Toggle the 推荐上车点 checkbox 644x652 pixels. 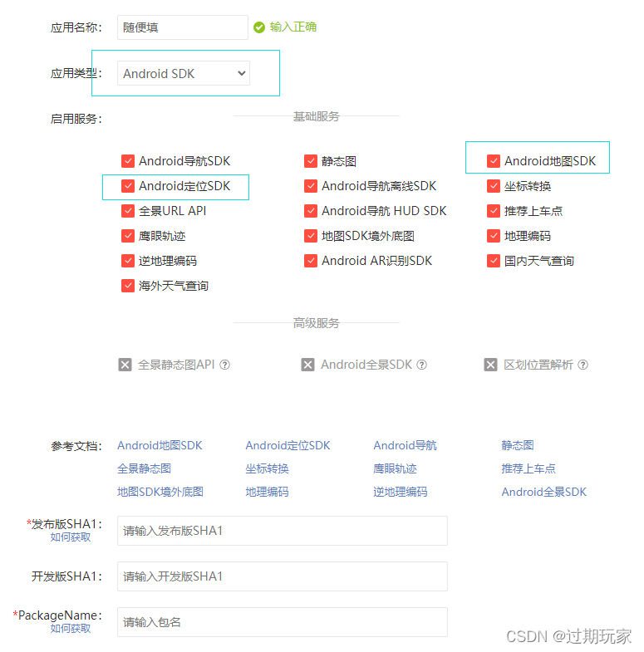coord(494,211)
